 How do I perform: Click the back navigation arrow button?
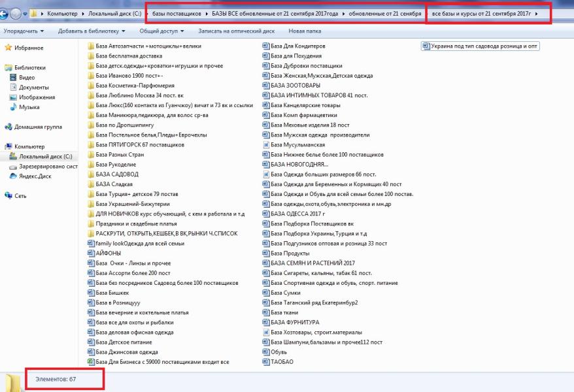tap(7, 13)
